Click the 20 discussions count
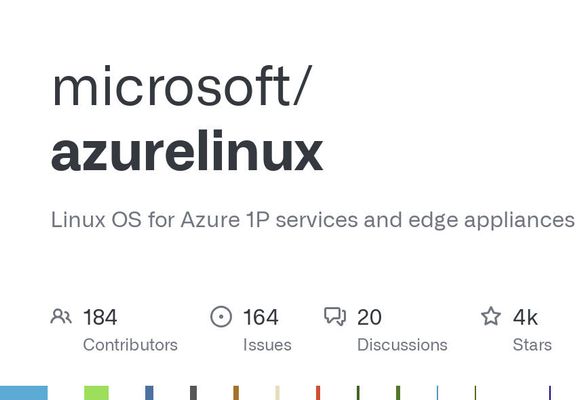Screen dimensions: 580x400 pos(369,317)
